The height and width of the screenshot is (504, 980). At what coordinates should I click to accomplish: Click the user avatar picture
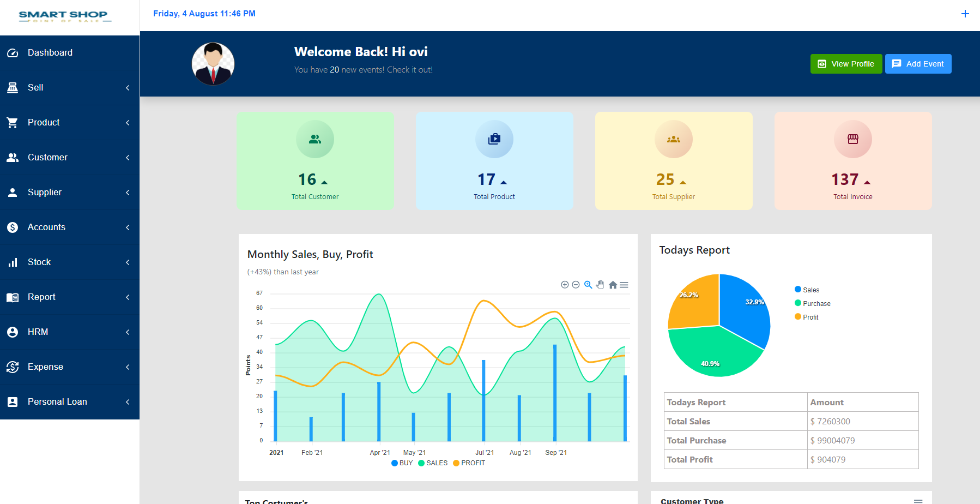(213, 64)
